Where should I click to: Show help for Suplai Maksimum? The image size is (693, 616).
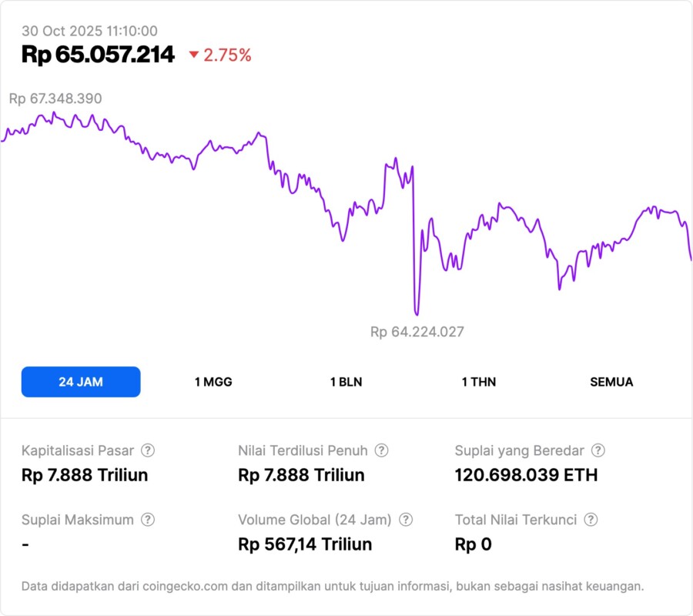[x=148, y=520]
